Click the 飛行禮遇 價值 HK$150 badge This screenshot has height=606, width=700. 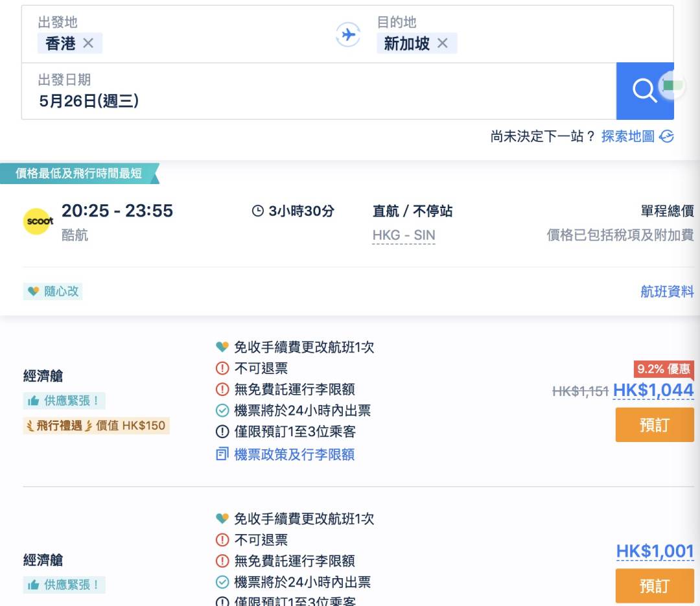(96, 426)
